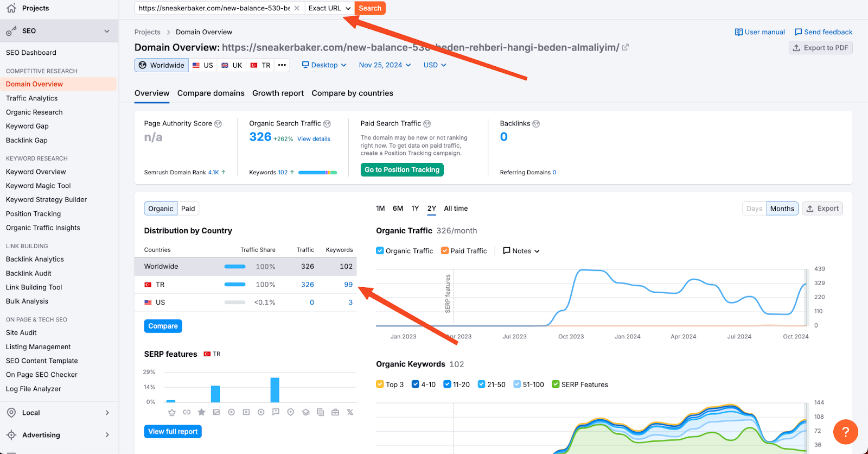
Task: Open the Growth report tab
Action: click(x=278, y=93)
